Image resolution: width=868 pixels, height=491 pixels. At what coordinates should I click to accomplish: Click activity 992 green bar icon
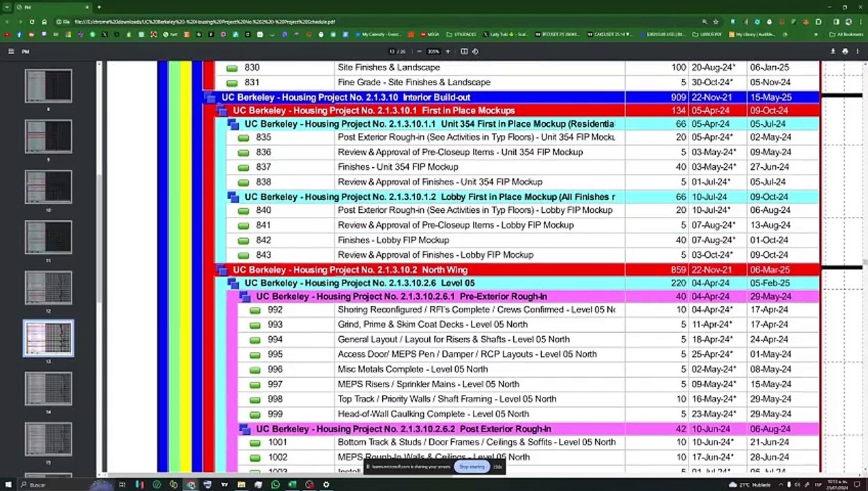click(255, 310)
